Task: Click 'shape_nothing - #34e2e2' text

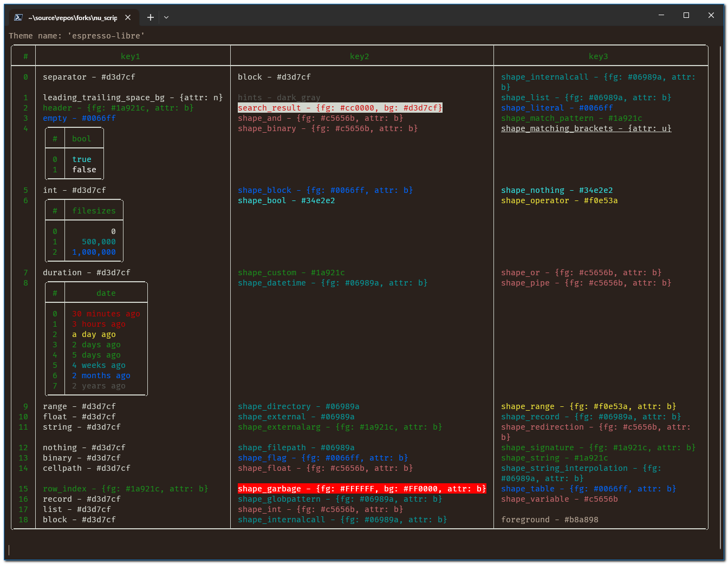Action: [x=557, y=190]
